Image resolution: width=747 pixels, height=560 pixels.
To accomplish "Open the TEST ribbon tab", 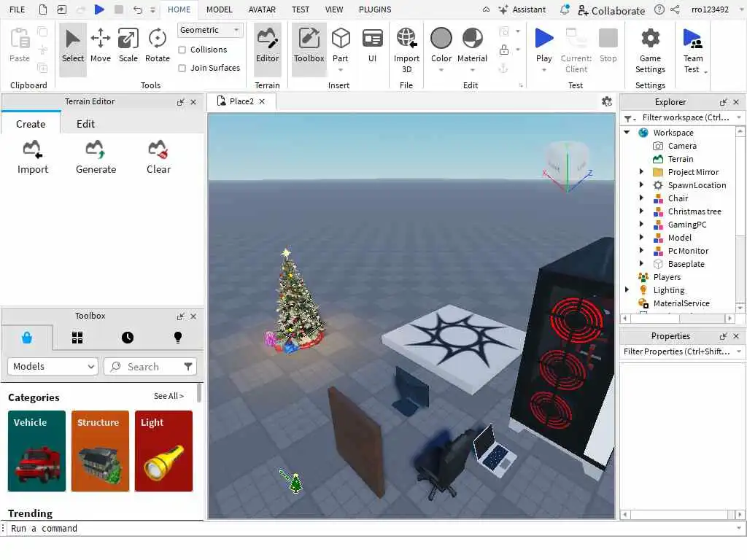I will (x=300, y=9).
